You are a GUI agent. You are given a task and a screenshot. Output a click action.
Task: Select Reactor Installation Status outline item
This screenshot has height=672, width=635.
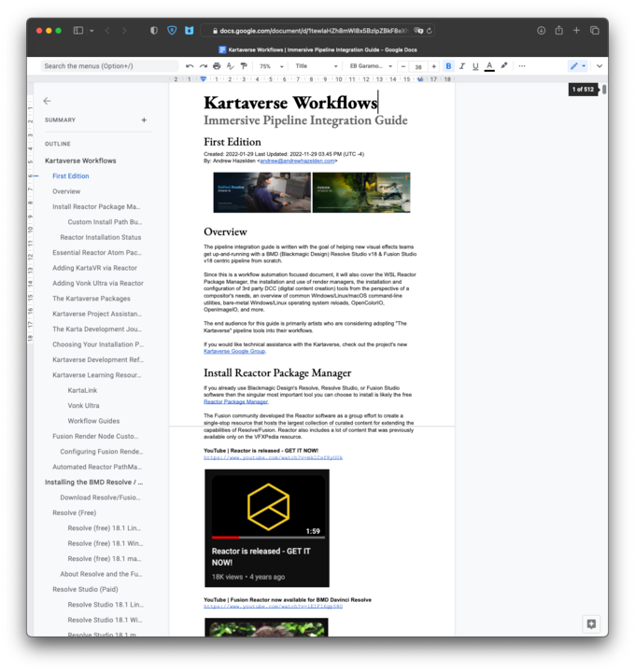pos(101,237)
